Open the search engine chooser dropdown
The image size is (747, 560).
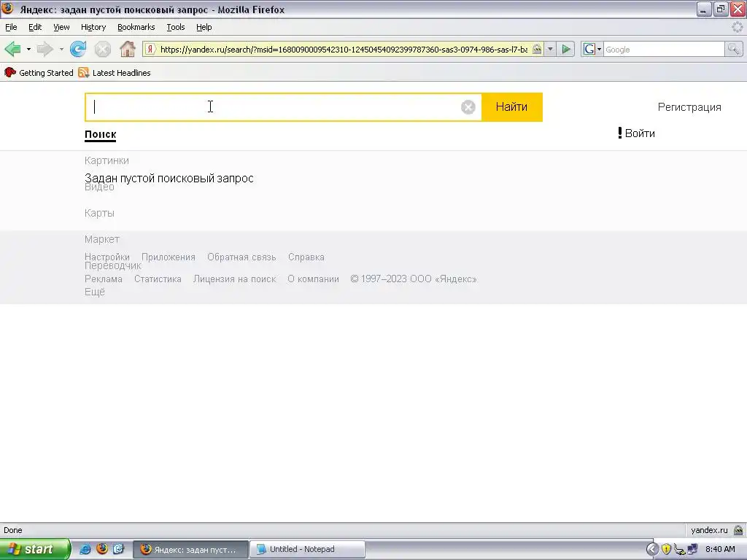click(x=599, y=49)
